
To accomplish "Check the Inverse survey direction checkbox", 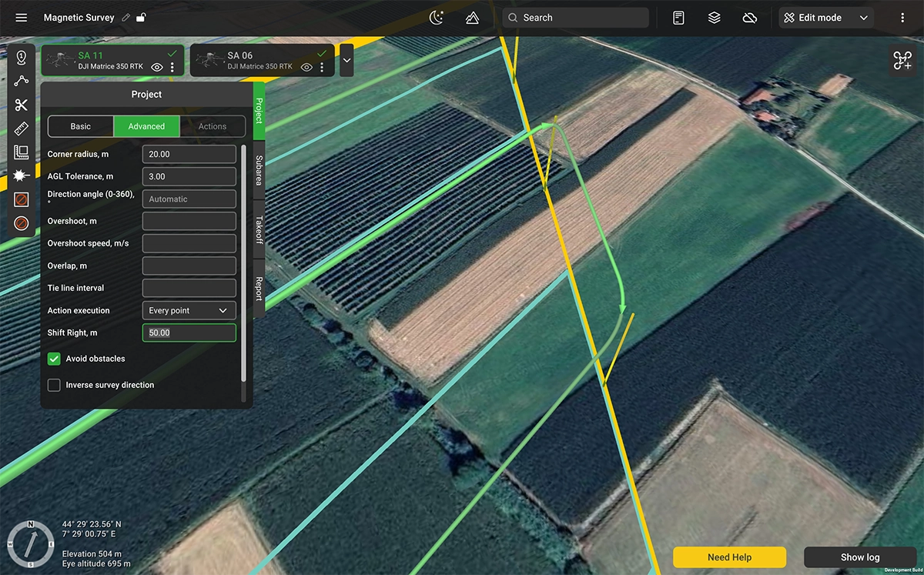I will click(x=54, y=385).
